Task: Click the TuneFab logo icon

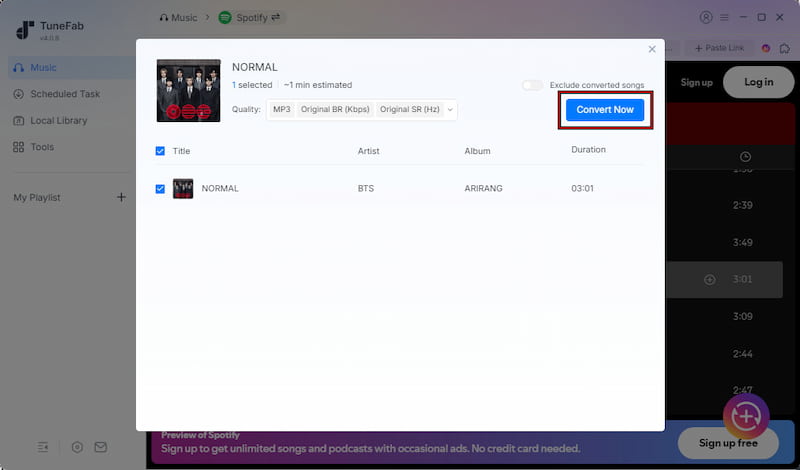Action: point(25,30)
